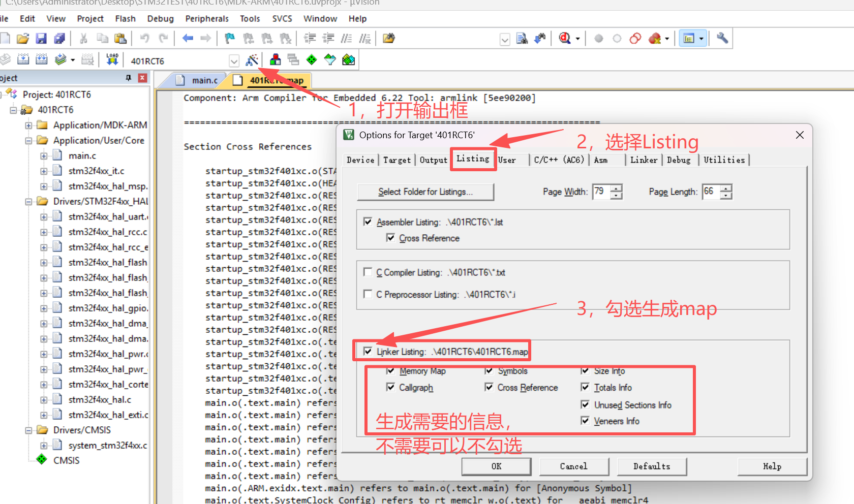Save the current file
This screenshot has height=504, width=854.
point(41,39)
